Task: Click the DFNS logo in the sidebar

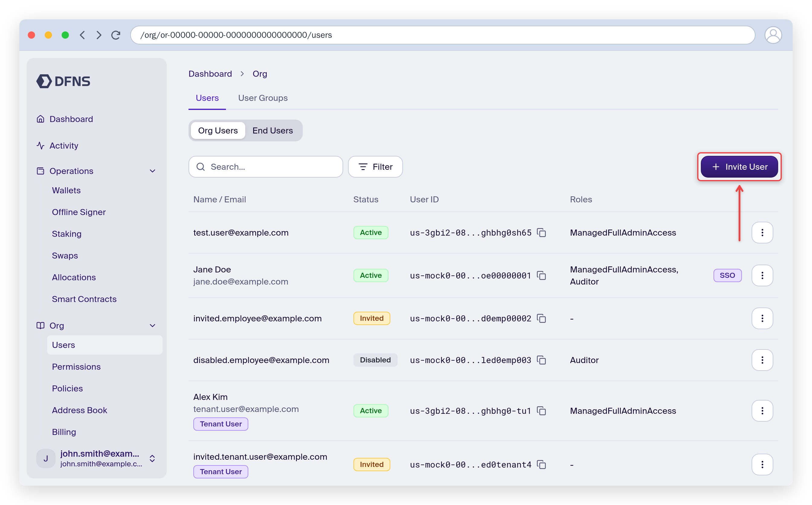Action: click(x=63, y=81)
